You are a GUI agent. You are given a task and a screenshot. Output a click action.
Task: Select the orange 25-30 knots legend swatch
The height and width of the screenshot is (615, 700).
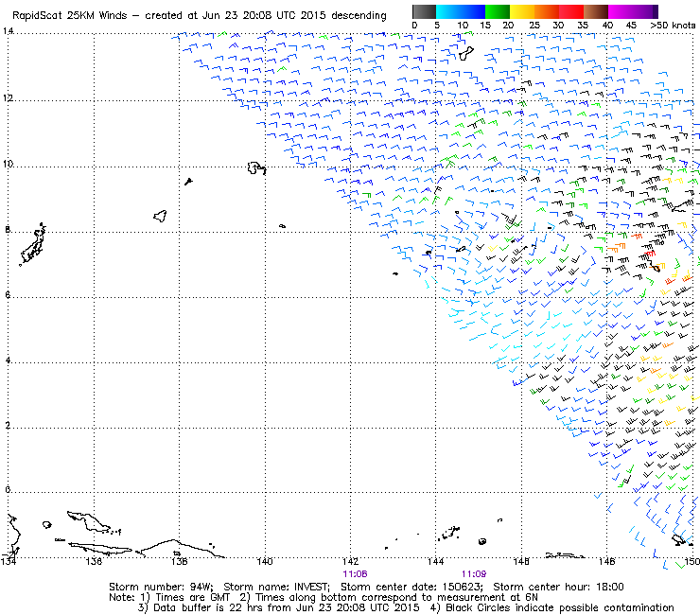tap(547, 11)
